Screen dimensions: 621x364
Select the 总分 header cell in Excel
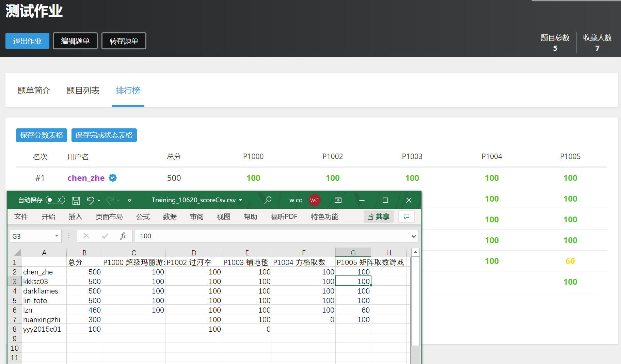pos(84,262)
